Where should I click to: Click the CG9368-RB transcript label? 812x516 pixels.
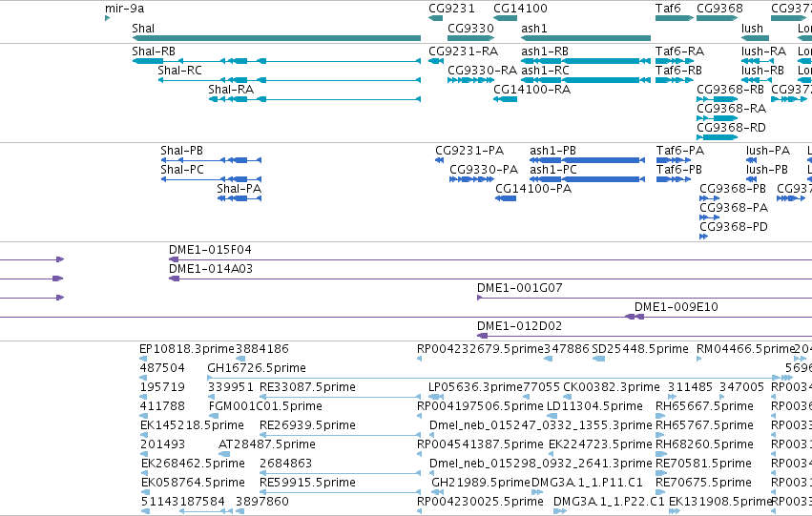click(x=730, y=90)
